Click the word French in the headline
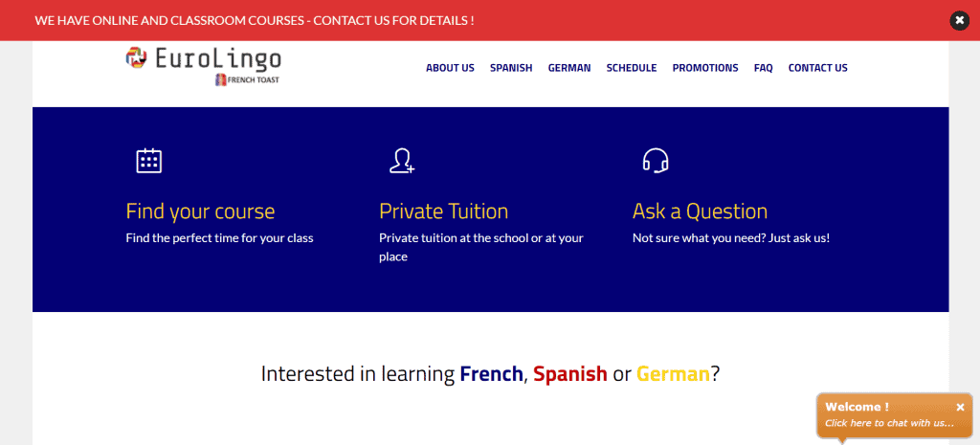 point(491,374)
